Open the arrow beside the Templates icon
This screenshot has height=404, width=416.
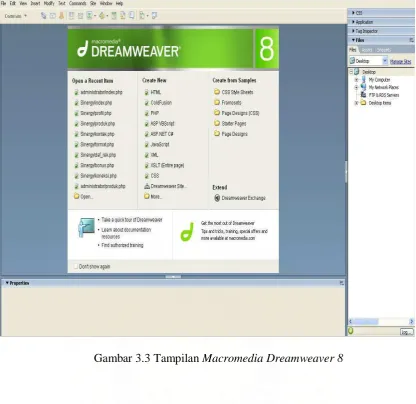(x=147, y=16)
